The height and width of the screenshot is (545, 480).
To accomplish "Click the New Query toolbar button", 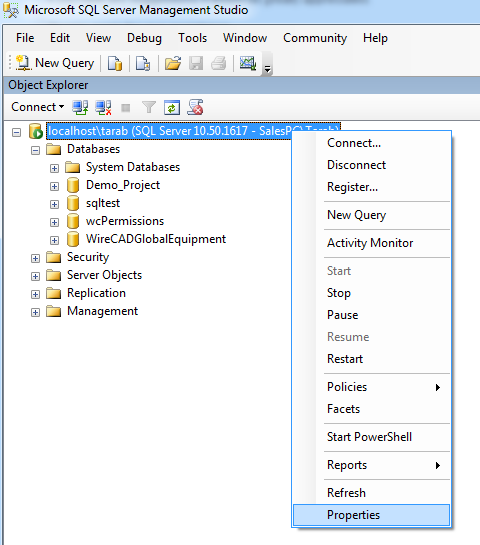I will coord(55,63).
